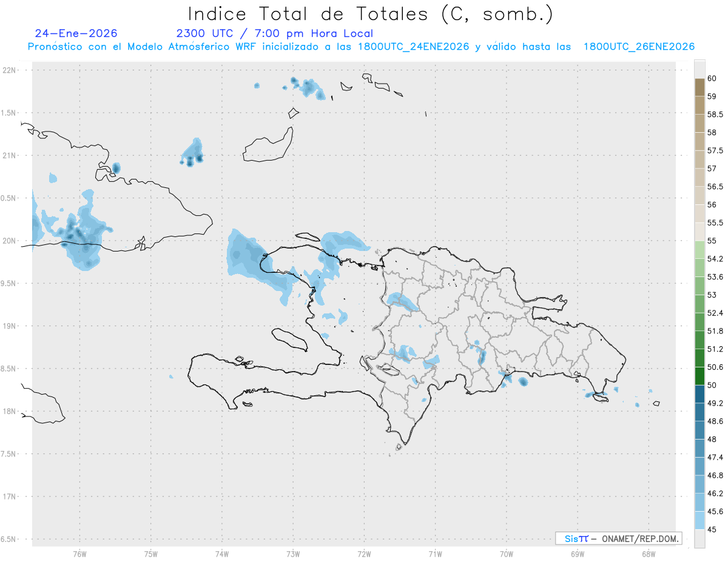Click the color bar label "50.6"

coord(715,367)
